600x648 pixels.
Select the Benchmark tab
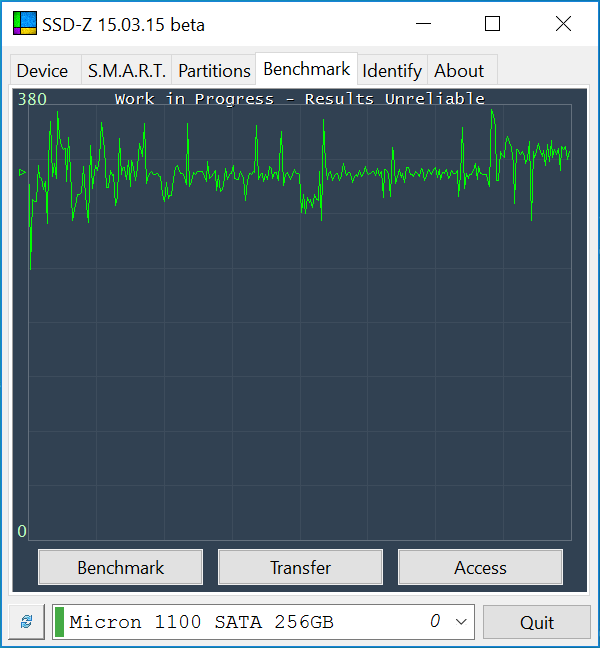(307, 69)
